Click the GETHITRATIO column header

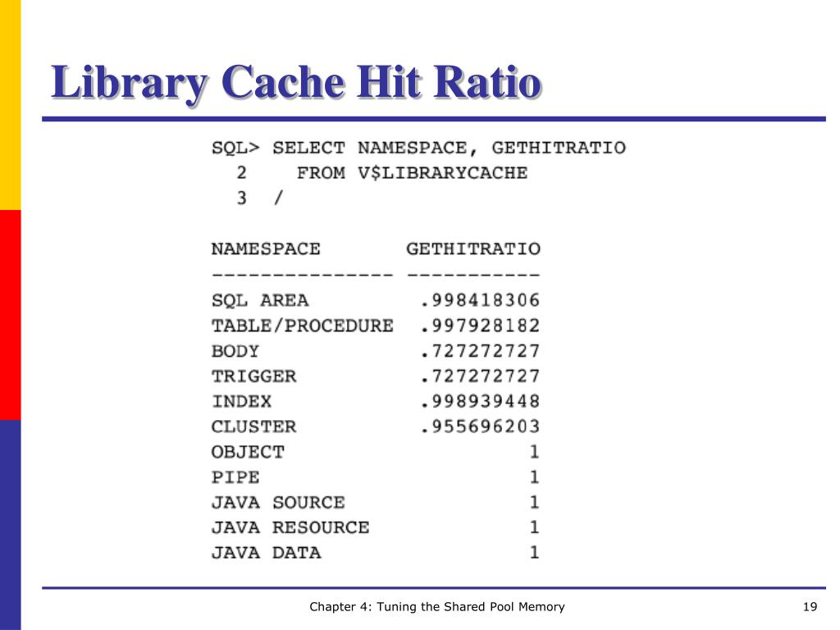pos(473,249)
